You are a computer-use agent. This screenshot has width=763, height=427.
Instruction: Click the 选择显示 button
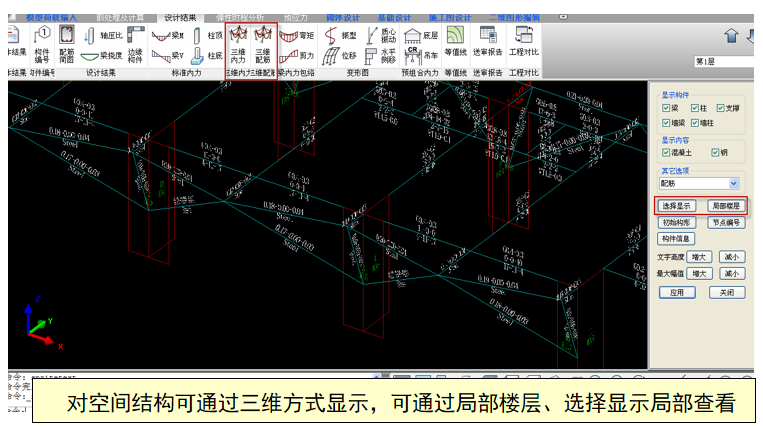click(676, 206)
